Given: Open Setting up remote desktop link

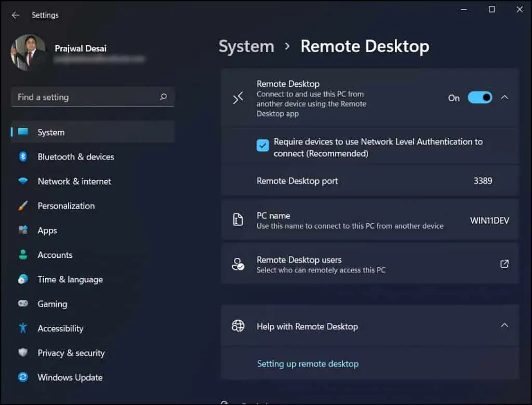Looking at the screenshot, I should 308,364.
